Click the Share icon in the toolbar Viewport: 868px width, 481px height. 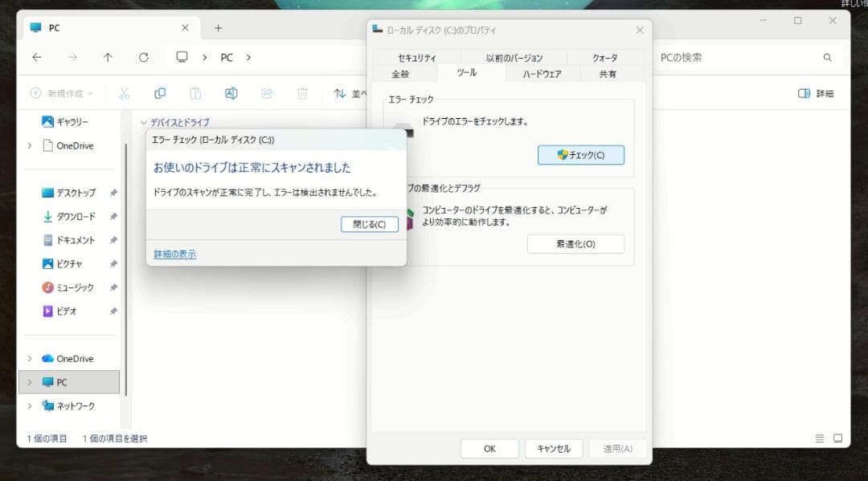[x=266, y=93]
